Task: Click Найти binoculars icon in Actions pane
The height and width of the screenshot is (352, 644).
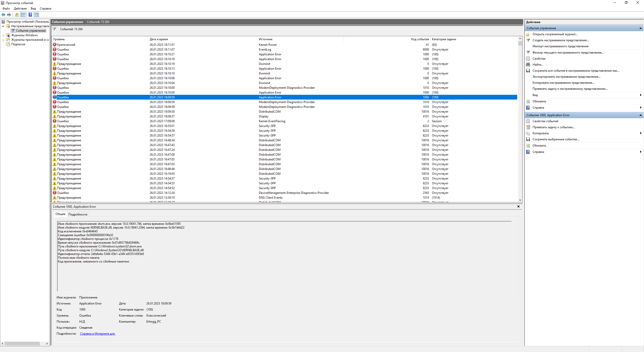Action: coord(528,65)
